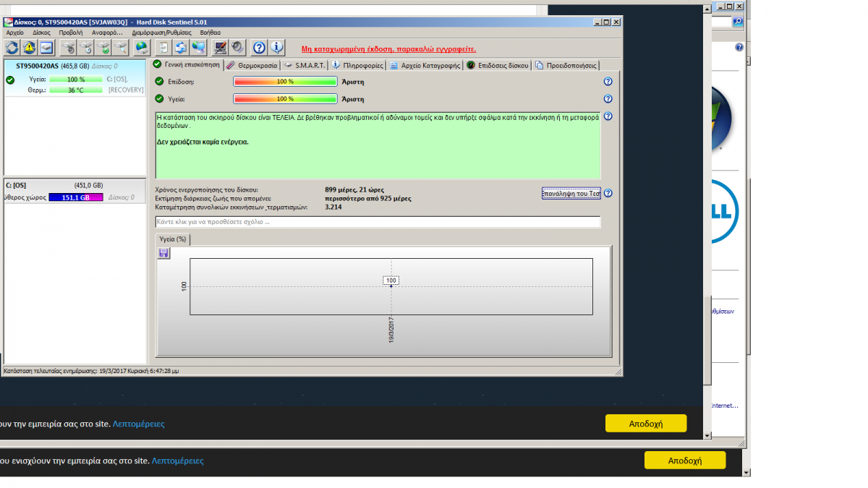Open the Διαμόρφωση/Ρυθμίσεις menu
Image resolution: width=868 pixels, height=488 pixels.
tap(162, 33)
